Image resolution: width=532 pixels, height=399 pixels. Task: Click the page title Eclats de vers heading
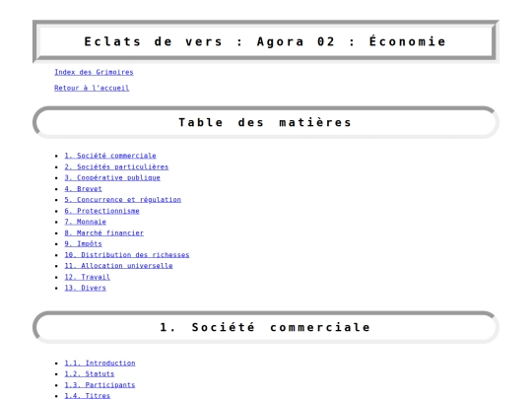(x=266, y=41)
